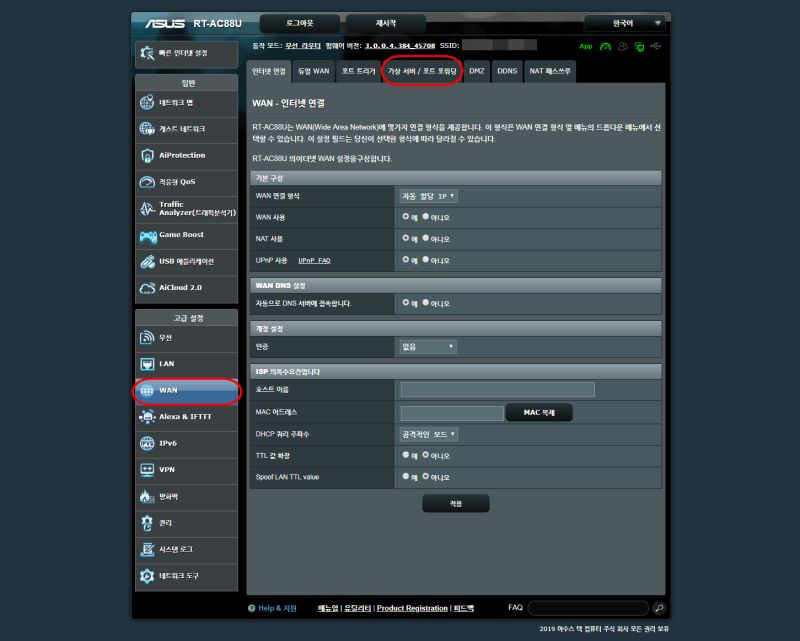The image size is (800, 641).
Task: Switch to the 듀얼 WAN tab
Action: tap(314, 71)
